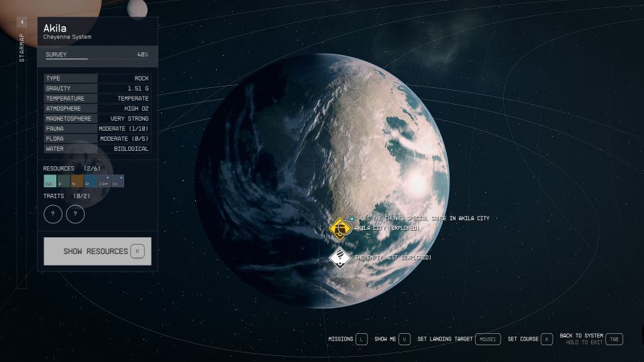Click the MOUSE1 key icon

(x=488, y=339)
